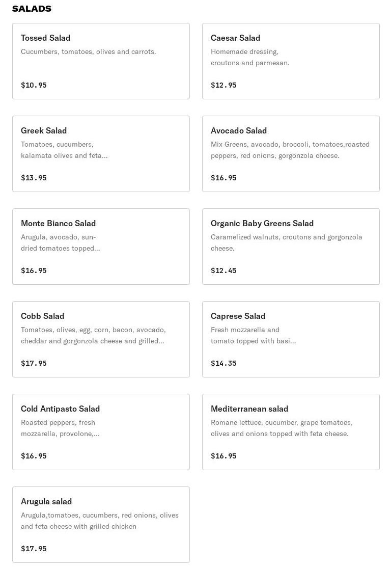Click the SALADS section heading

pos(32,9)
